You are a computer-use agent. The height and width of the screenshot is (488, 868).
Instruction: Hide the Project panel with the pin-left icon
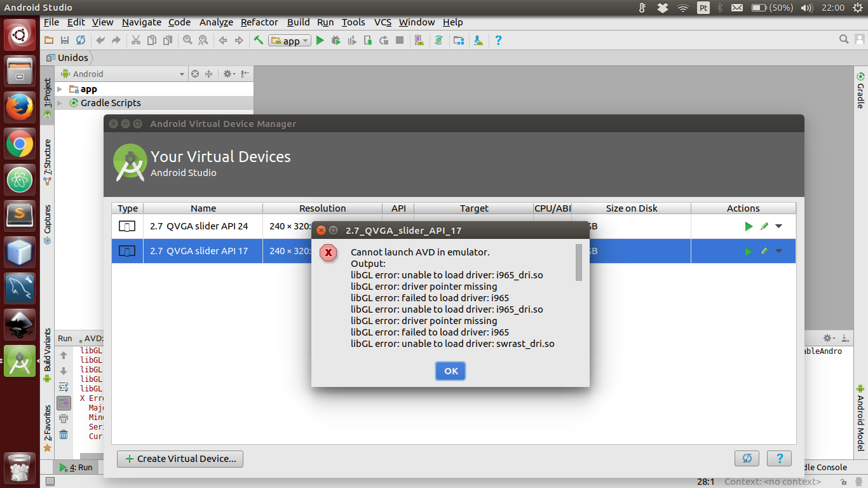click(x=245, y=74)
